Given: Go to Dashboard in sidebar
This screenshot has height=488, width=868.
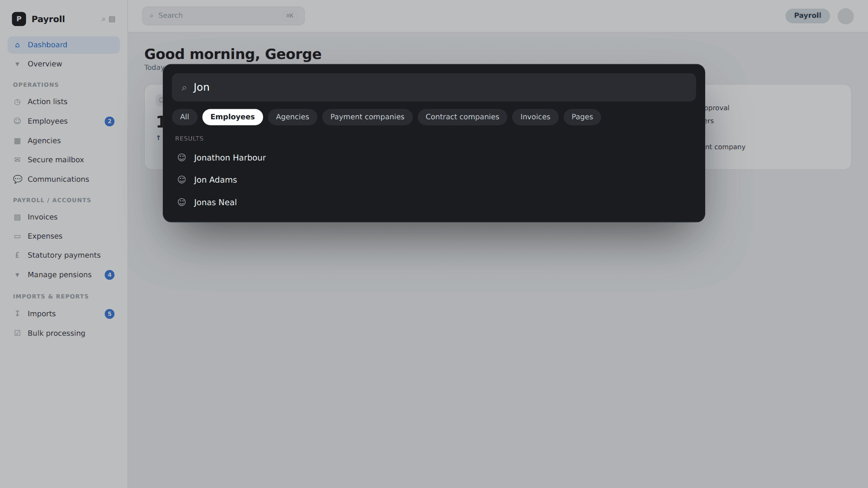Looking at the screenshot, I should (64, 45).
